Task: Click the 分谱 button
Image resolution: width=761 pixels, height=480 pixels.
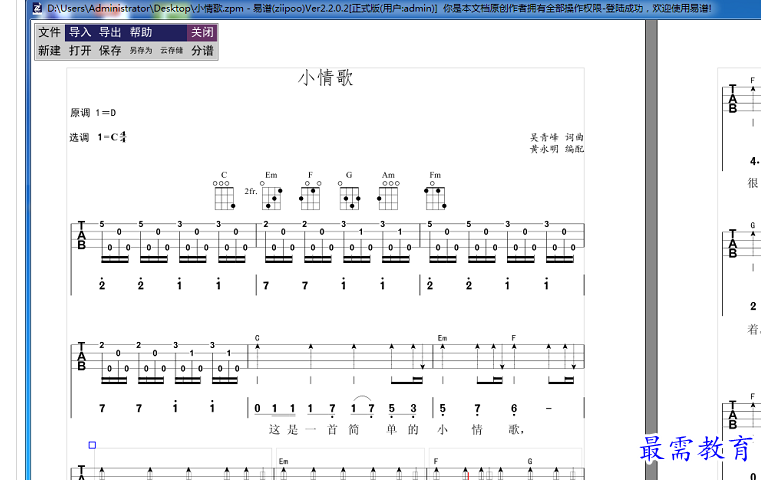Action: [x=202, y=50]
